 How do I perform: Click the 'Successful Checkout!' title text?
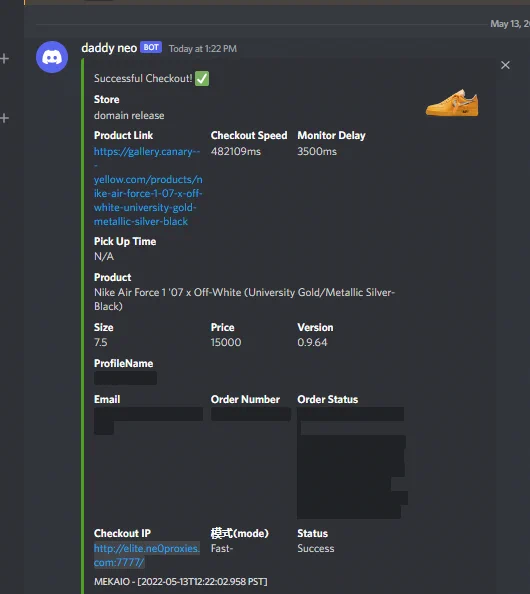coord(143,78)
